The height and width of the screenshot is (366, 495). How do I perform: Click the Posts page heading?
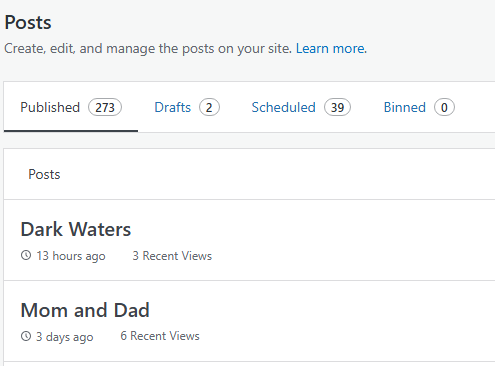click(x=28, y=23)
